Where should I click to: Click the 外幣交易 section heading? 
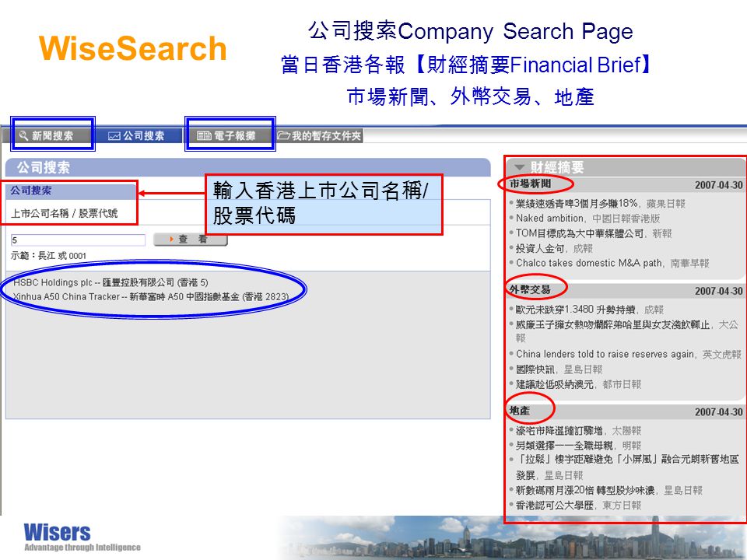click(x=530, y=289)
